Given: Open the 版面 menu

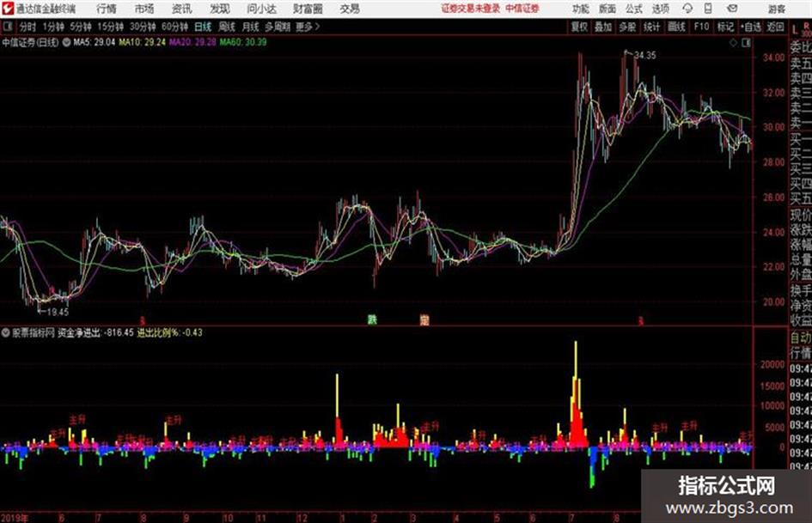Looking at the screenshot, I should (x=607, y=9).
